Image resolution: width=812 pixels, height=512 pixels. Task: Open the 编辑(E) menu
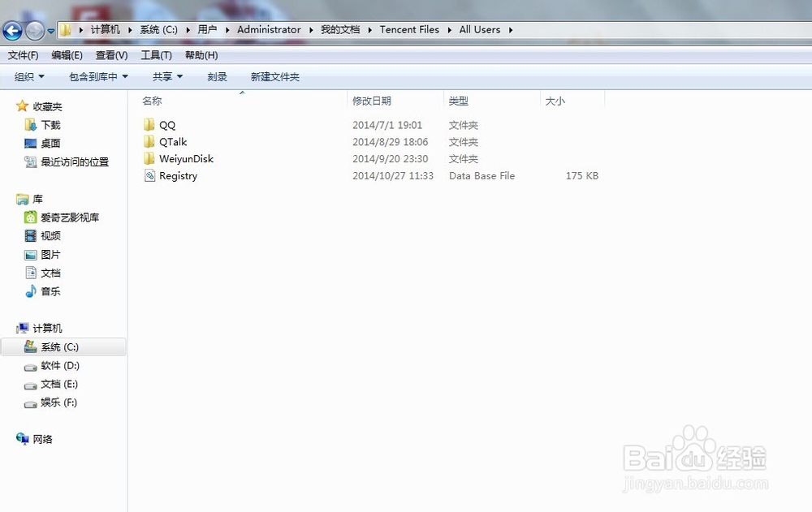(x=67, y=55)
